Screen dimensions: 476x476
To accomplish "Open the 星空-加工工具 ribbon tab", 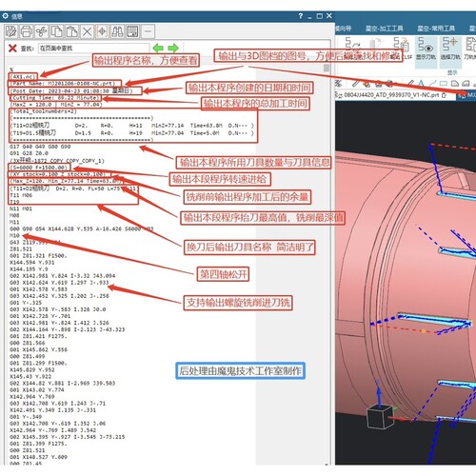I will (385, 29).
